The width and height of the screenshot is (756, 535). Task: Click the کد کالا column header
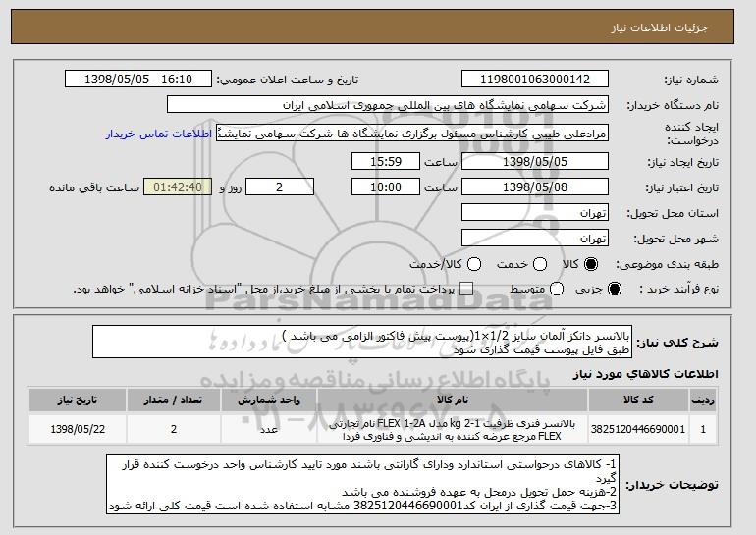click(x=638, y=400)
